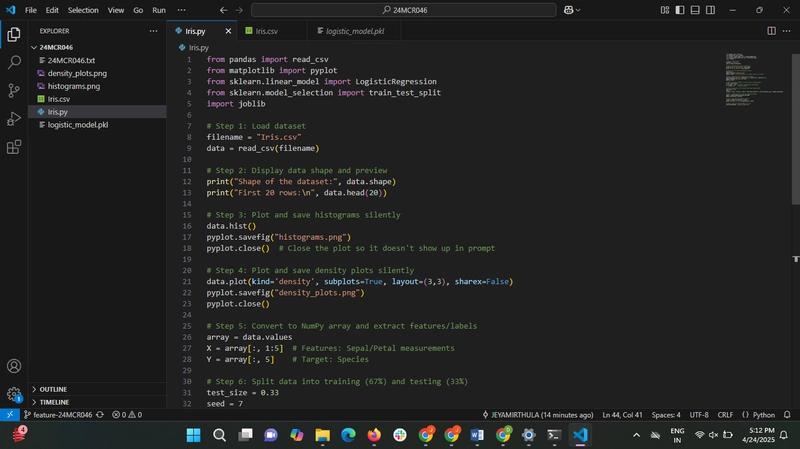The image size is (800, 449).
Task: Open logistic_model.pkl in the Explorer tree
Action: 78,124
